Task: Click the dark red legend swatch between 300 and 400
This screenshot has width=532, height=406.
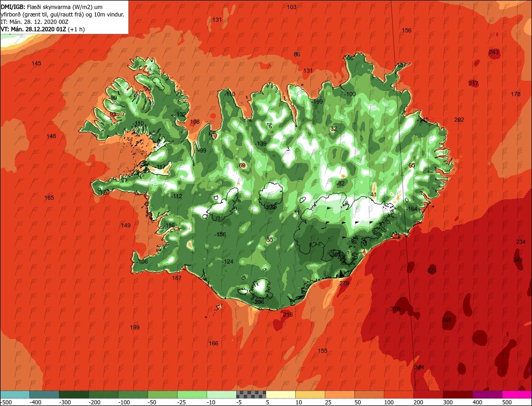Action: click(458, 394)
